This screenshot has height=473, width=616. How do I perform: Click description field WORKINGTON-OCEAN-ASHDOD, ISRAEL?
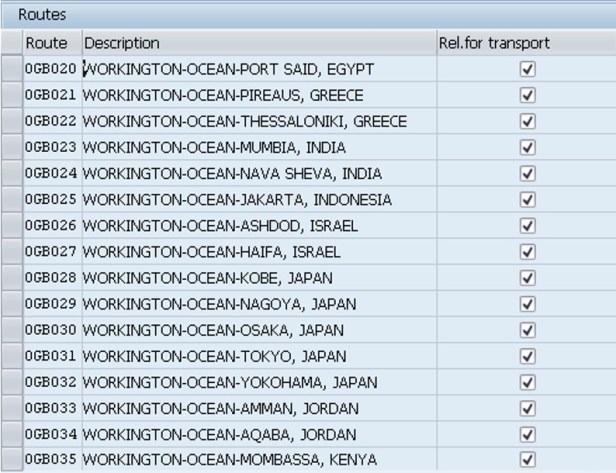[x=220, y=226]
